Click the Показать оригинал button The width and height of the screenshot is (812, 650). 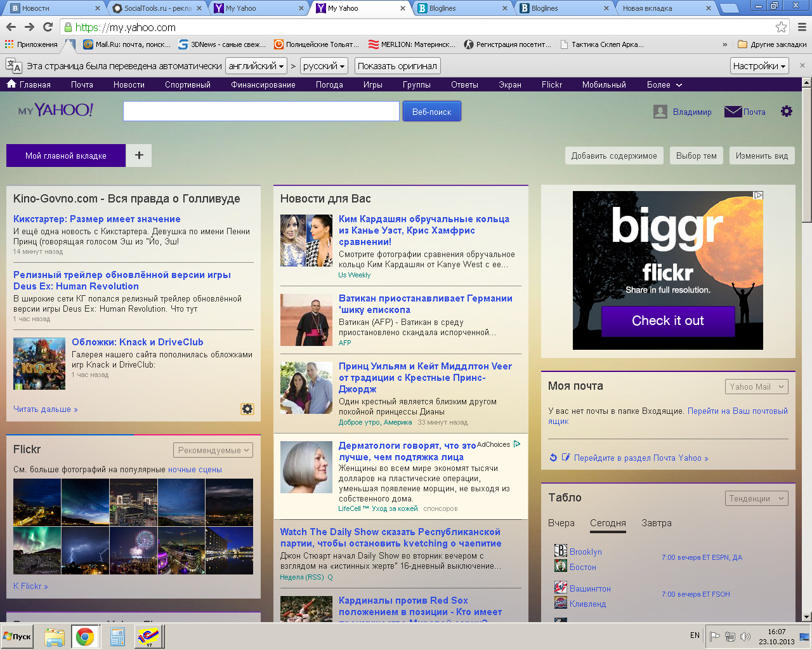397,65
